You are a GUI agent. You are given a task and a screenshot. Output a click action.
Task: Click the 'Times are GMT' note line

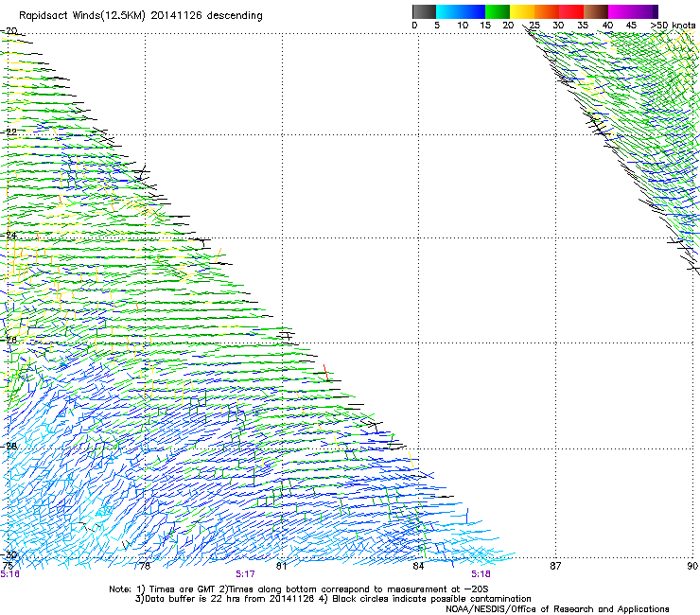299,589
